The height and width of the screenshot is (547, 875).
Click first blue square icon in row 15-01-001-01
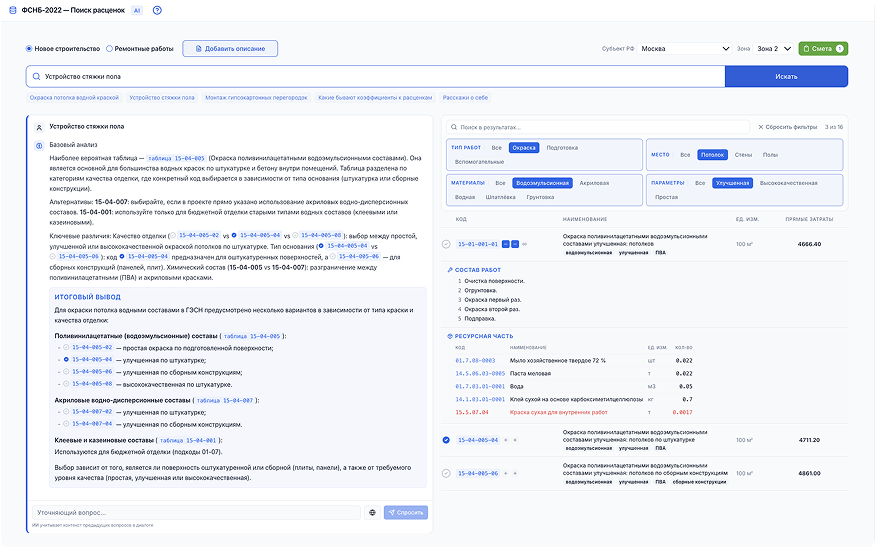[506, 244]
